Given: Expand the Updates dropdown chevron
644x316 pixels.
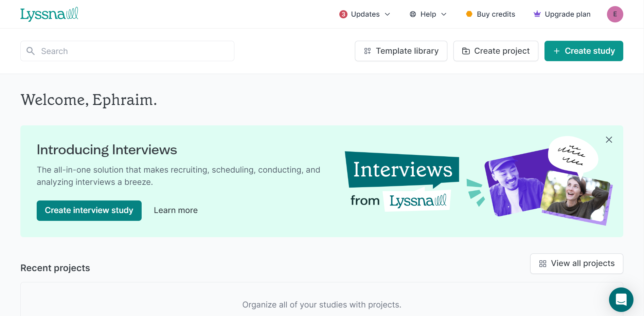Looking at the screenshot, I should click(x=388, y=14).
